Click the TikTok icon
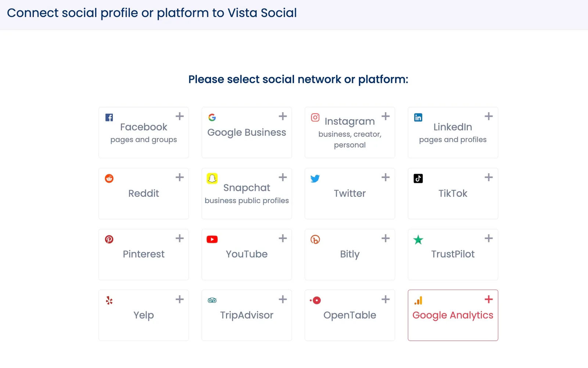The width and height of the screenshot is (588, 368). pyautogui.click(x=418, y=178)
